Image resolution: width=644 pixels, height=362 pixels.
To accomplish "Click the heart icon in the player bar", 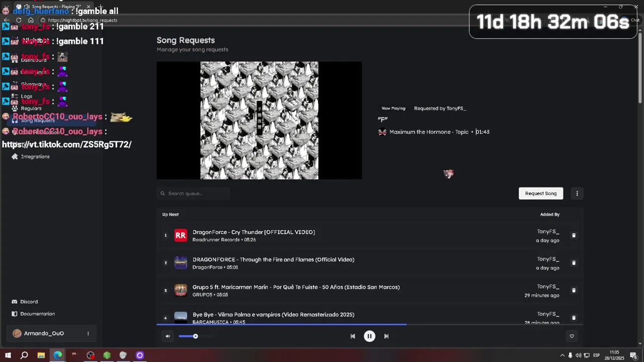I will pos(572,336).
